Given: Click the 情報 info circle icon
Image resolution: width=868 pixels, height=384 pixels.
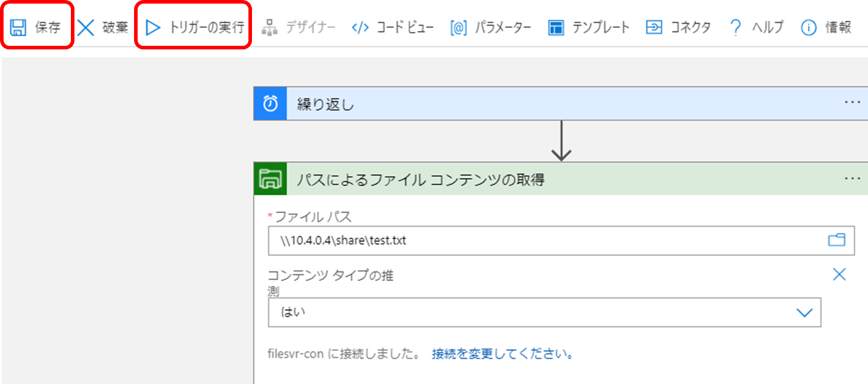Looking at the screenshot, I should (808, 27).
